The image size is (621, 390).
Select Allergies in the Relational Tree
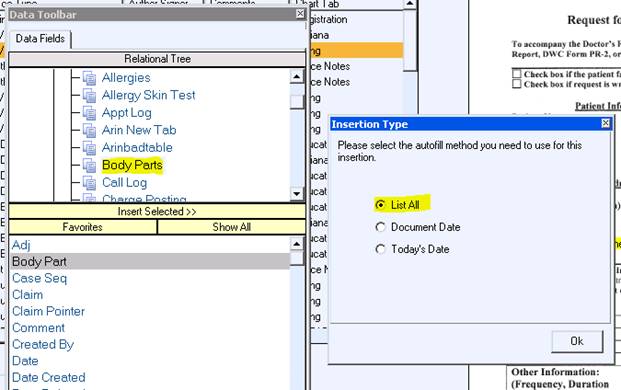pos(126,78)
